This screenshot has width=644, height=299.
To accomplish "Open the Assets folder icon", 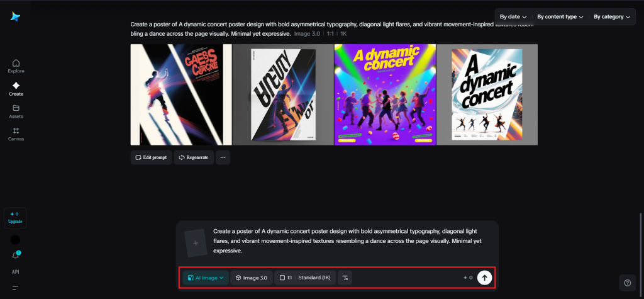I will [16, 111].
